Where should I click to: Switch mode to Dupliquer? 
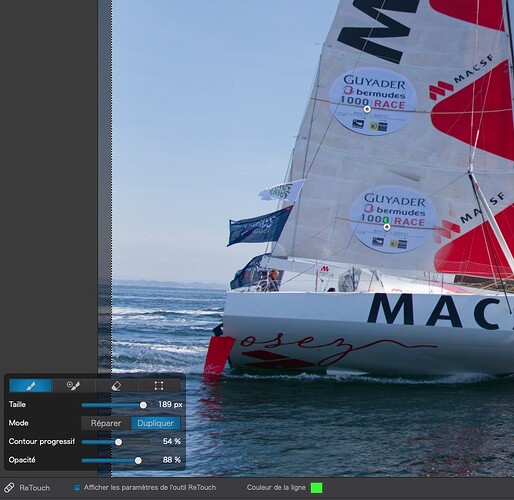tap(156, 423)
